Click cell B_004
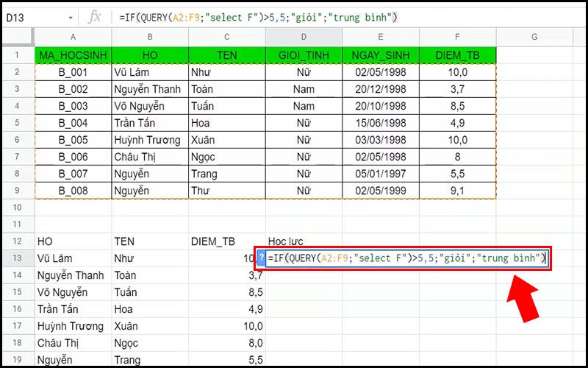588x368 pixels. [x=73, y=123]
